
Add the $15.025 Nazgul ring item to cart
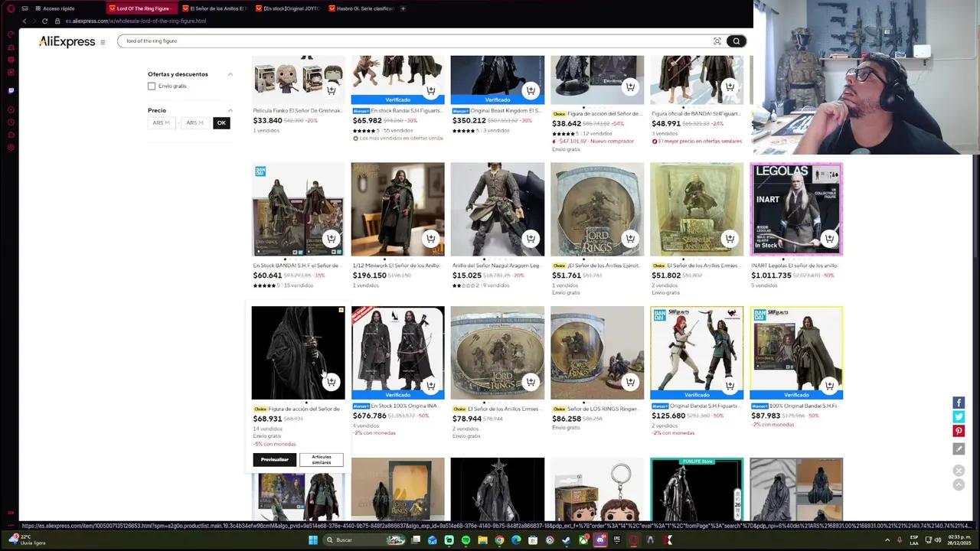point(531,239)
